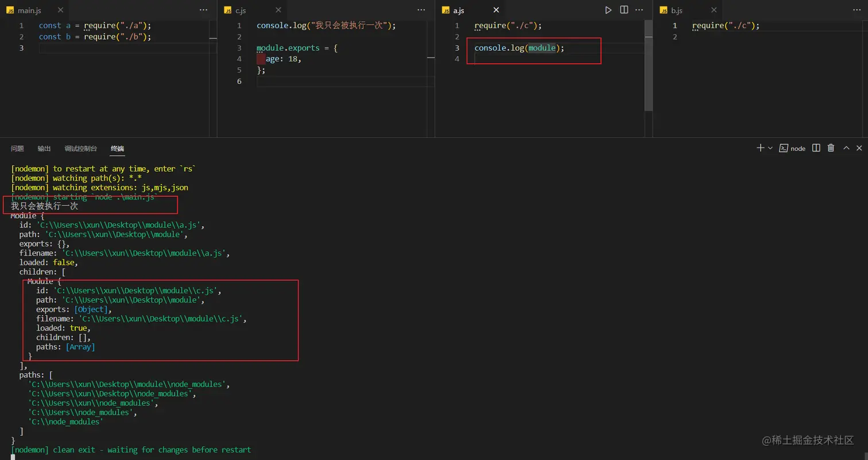
Task: Open the new terminal profile dropdown arrow
Action: (770, 148)
